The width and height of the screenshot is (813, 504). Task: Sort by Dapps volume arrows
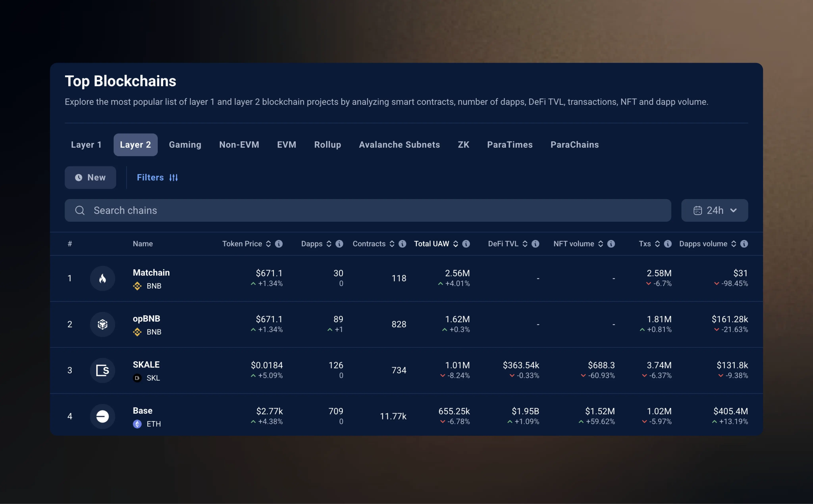pyautogui.click(x=733, y=244)
